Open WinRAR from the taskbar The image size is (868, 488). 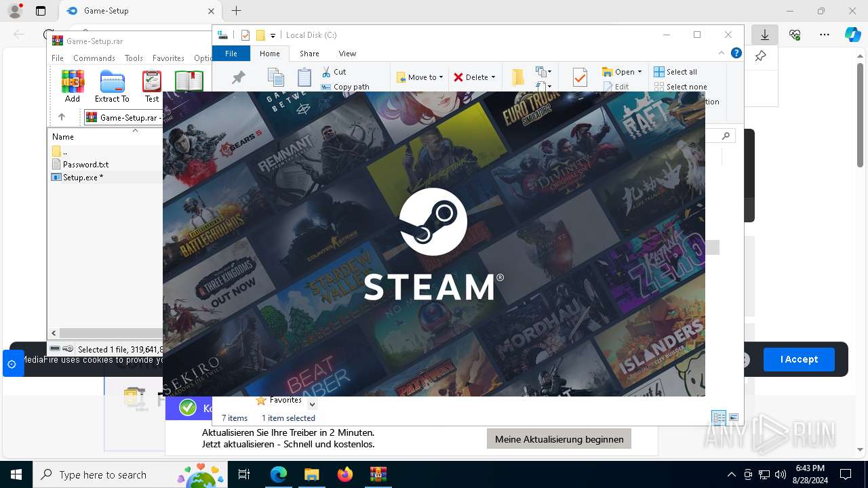click(378, 474)
